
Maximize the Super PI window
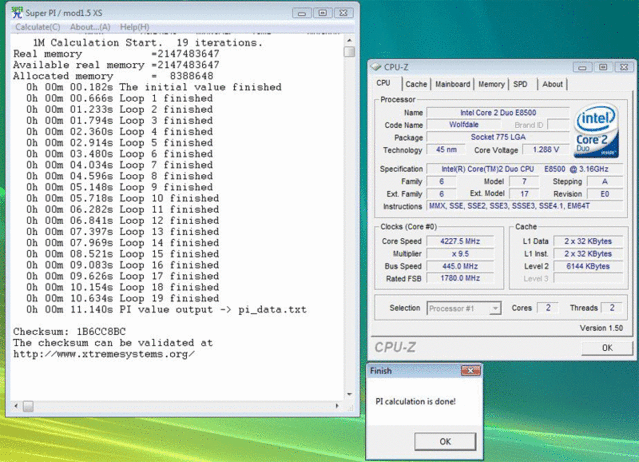322,13
